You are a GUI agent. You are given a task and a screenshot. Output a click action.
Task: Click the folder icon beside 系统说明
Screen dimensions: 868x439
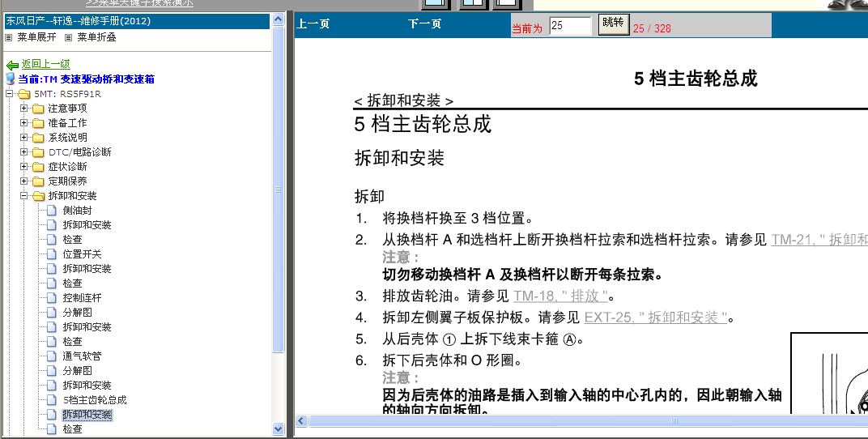pyautogui.click(x=38, y=138)
